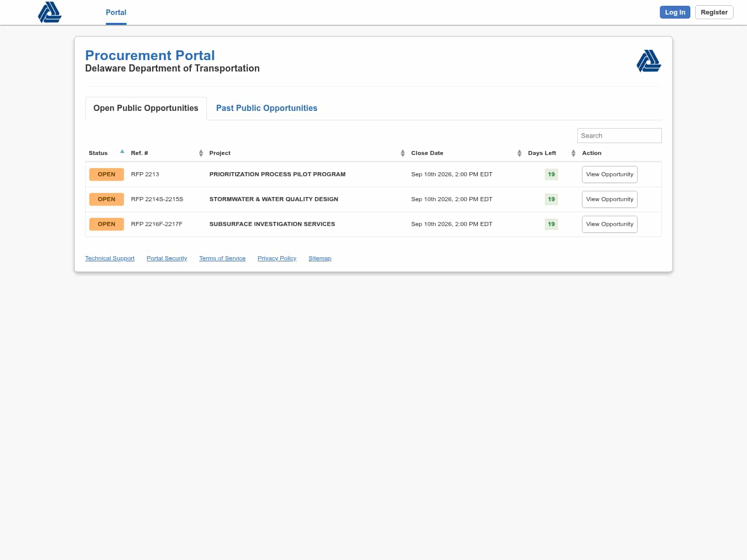Click the Action column header label
Viewport: 747px width, 560px height.
tap(592, 153)
